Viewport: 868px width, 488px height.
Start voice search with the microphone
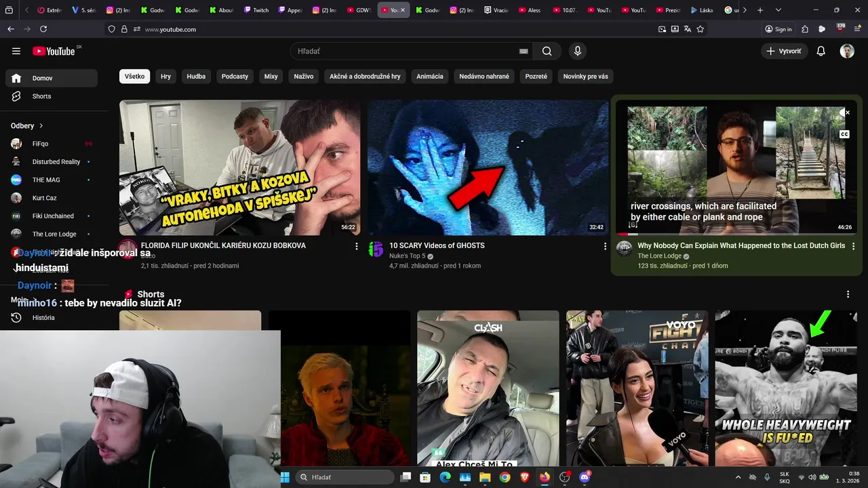pyautogui.click(x=578, y=51)
